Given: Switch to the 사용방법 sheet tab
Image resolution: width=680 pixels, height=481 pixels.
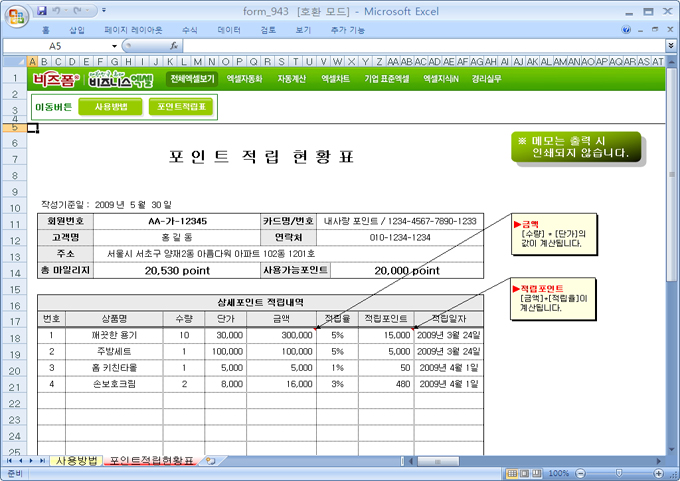Looking at the screenshot, I should [76, 461].
